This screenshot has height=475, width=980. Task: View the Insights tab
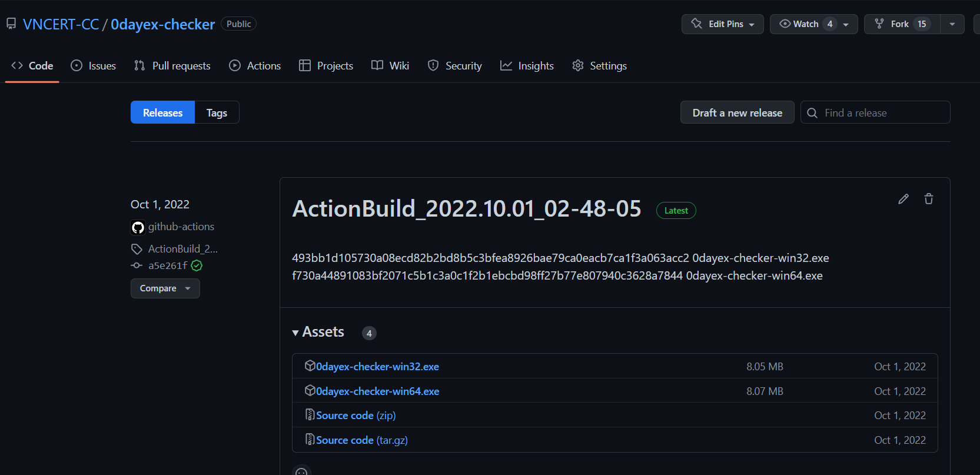527,66
